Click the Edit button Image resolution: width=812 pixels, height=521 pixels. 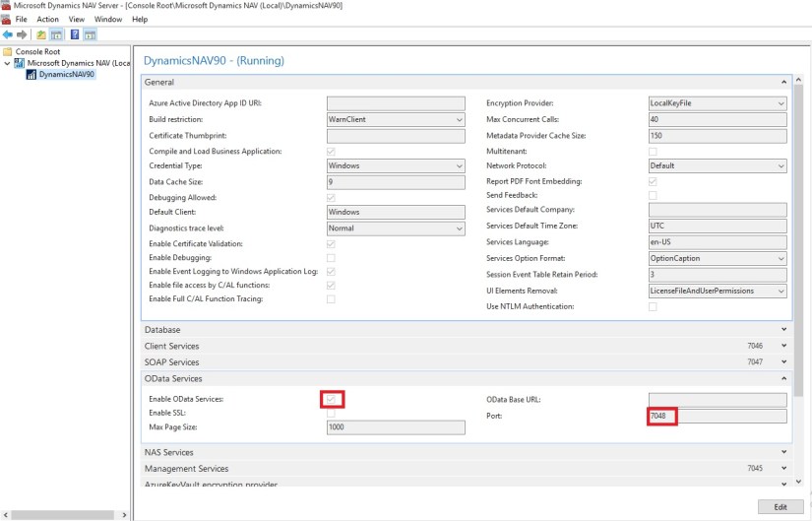(x=781, y=507)
